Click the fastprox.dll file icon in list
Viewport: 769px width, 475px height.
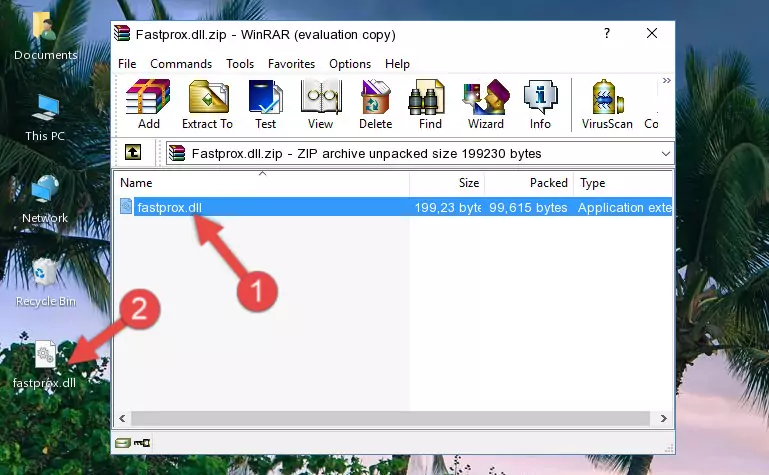pyautogui.click(x=126, y=206)
